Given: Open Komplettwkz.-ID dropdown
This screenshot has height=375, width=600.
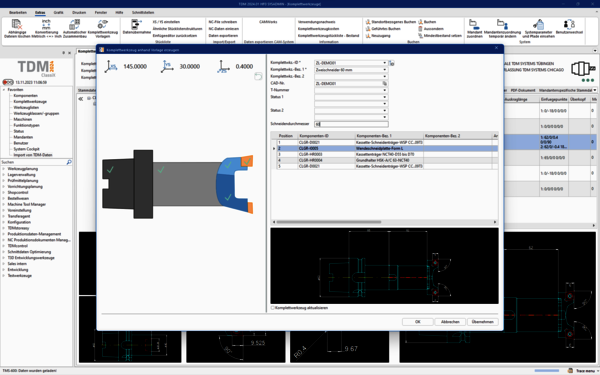Looking at the screenshot, I should point(385,63).
